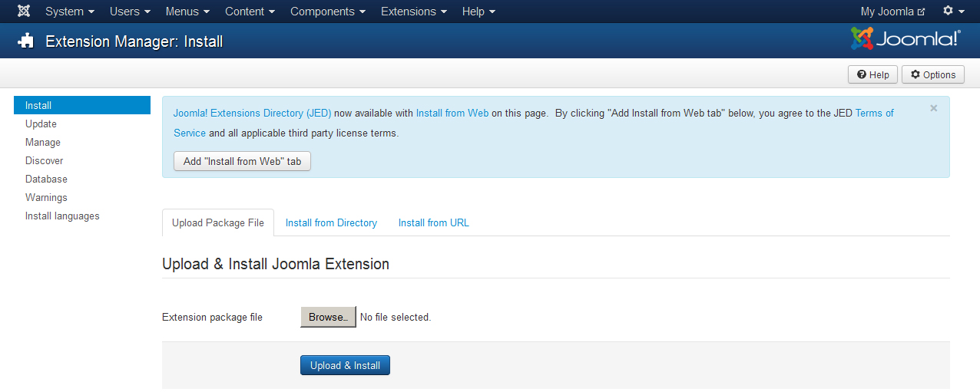This screenshot has height=392, width=980.
Task: Switch to the Install from URL tab
Action: (433, 222)
